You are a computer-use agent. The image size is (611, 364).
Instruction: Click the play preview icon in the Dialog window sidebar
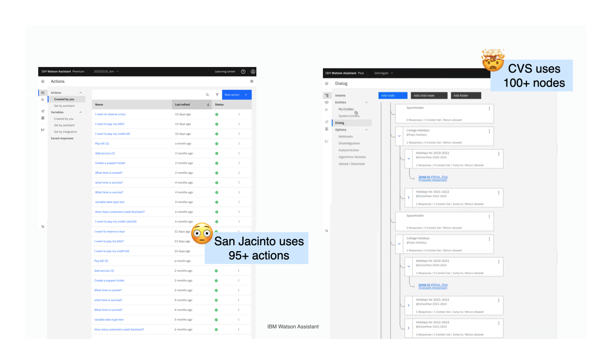coord(327,110)
